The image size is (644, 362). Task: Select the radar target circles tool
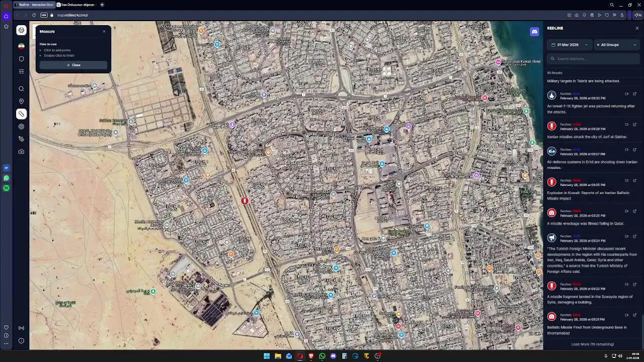pos(21,127)
